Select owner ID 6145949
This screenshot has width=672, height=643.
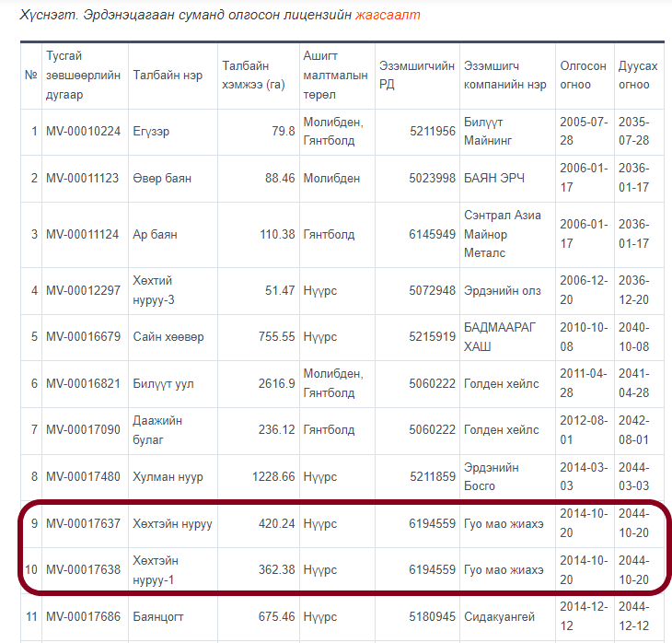click(432, 235)
